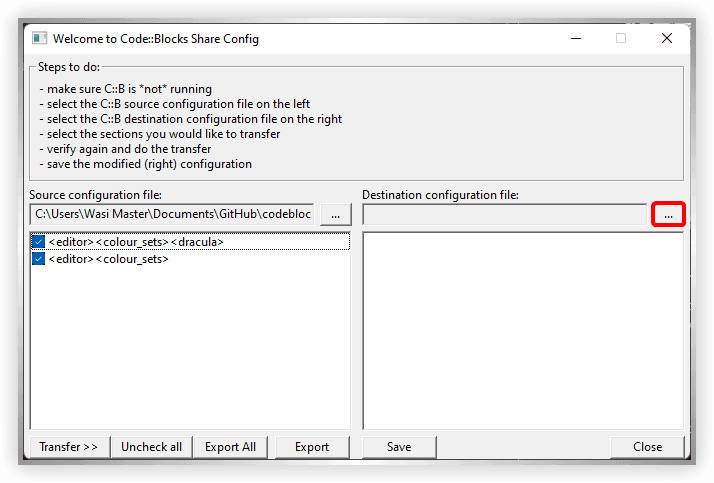Screen dimensions: 714x483
Task: Minimize the Share Config window
Action: point(576,39)
